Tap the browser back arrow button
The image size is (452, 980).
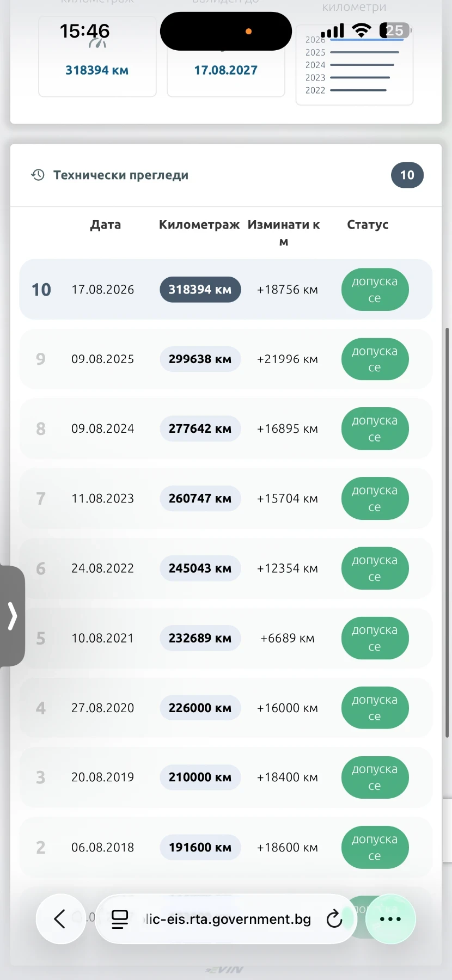(60, 919)
